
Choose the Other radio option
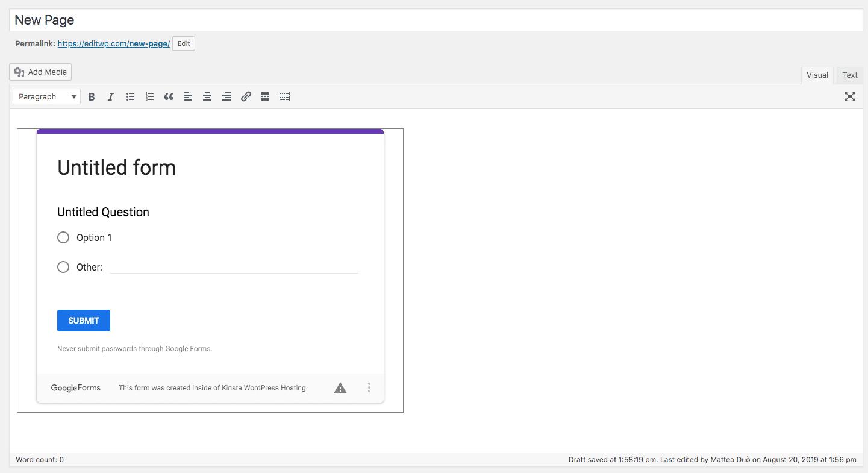click(x=63, y=267)
